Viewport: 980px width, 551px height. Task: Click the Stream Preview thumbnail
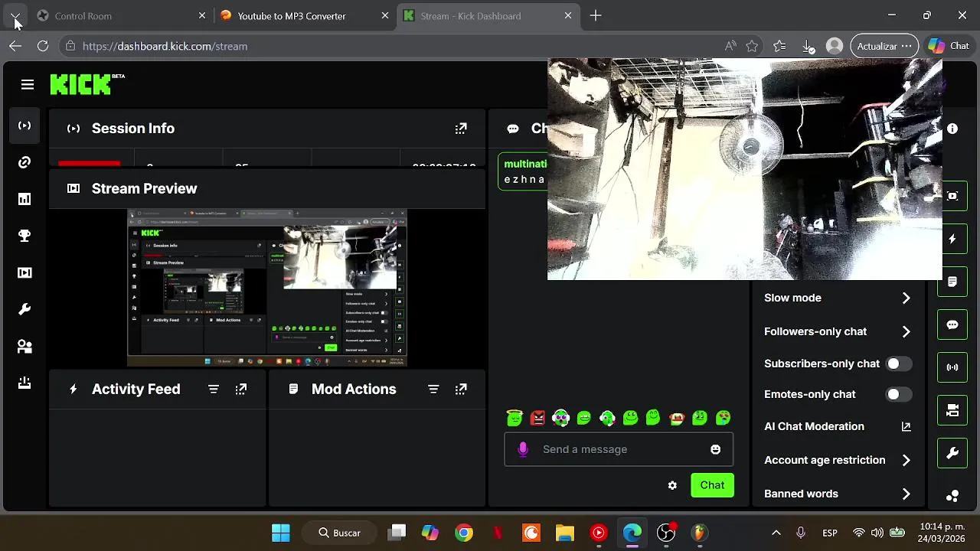pos(267,287)
